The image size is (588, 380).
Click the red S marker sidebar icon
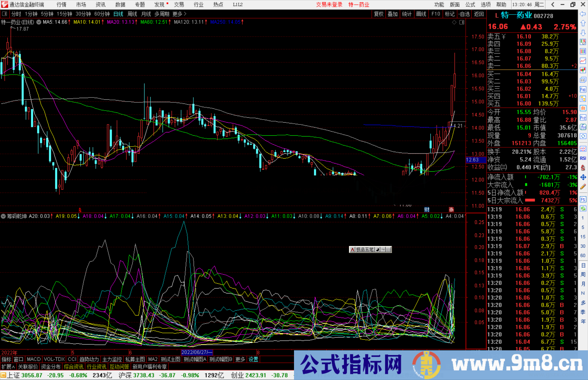click(583, 168)
